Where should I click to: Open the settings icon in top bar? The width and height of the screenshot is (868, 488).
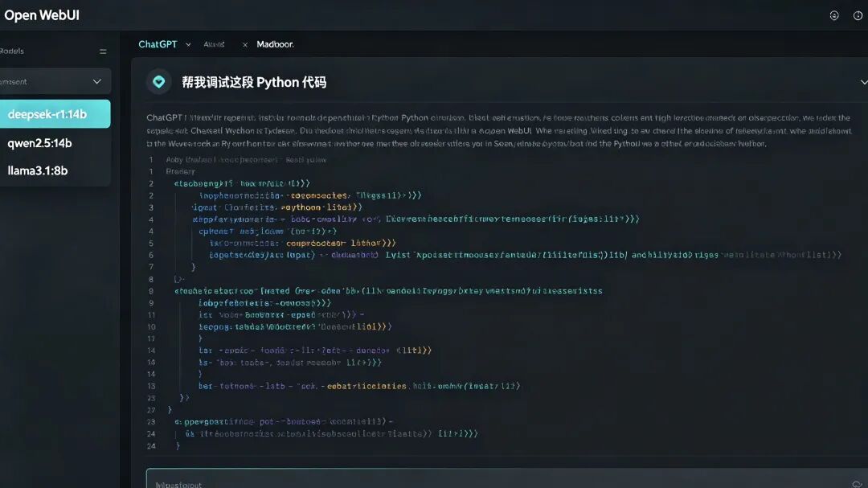click(x=834, y=15)
